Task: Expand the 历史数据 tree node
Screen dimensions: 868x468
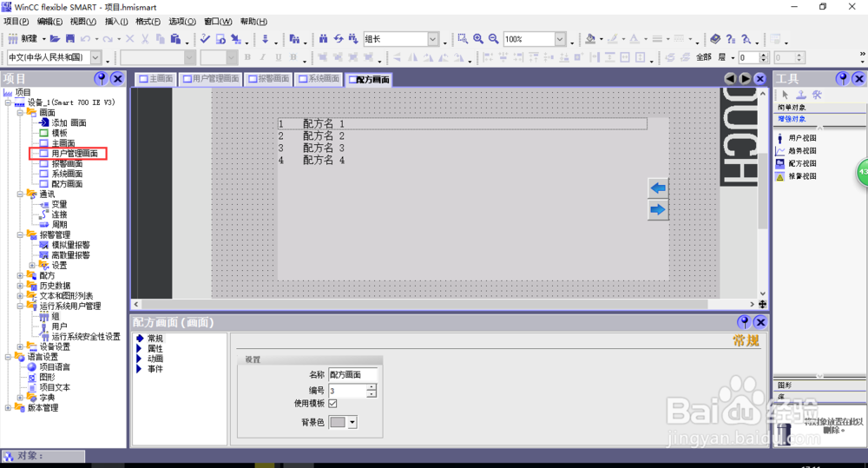Action: pyautogui.click(x=20, y=286)
